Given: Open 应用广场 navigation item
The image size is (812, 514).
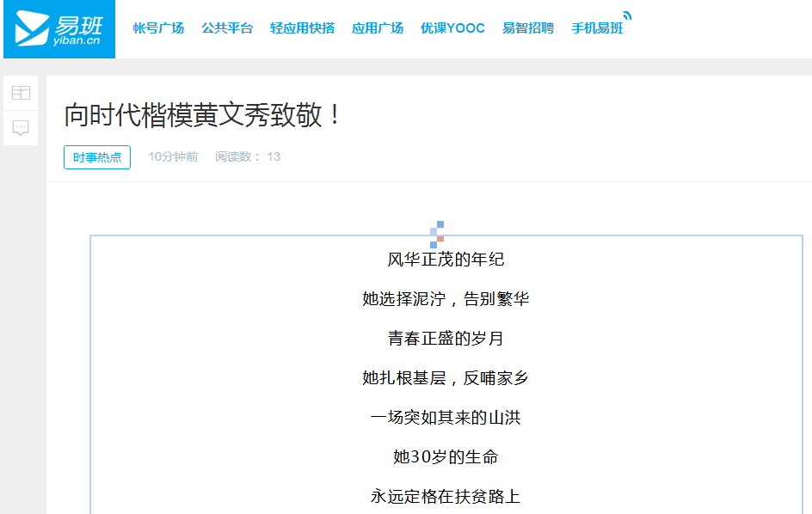Looking at the screenshot, I should pos(378,28).
